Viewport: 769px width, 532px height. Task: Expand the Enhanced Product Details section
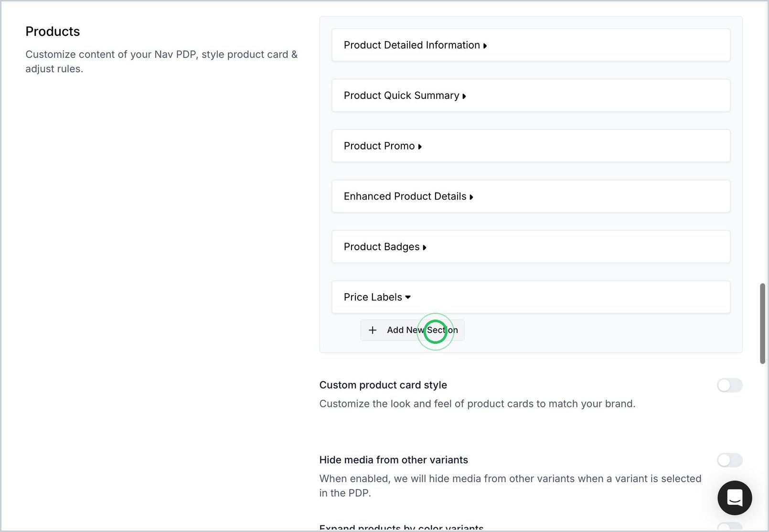coord(531,196)
